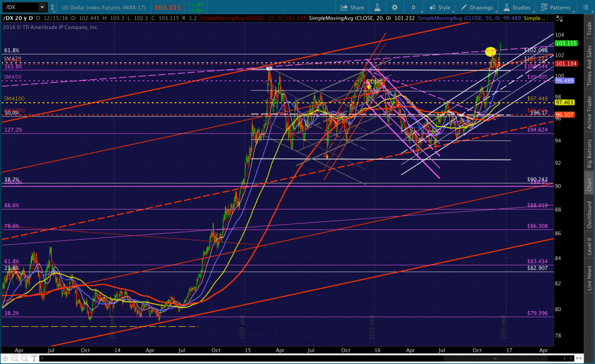
Task: Open the /DX symbol dropdown
Action: click(x=42, y=7)
